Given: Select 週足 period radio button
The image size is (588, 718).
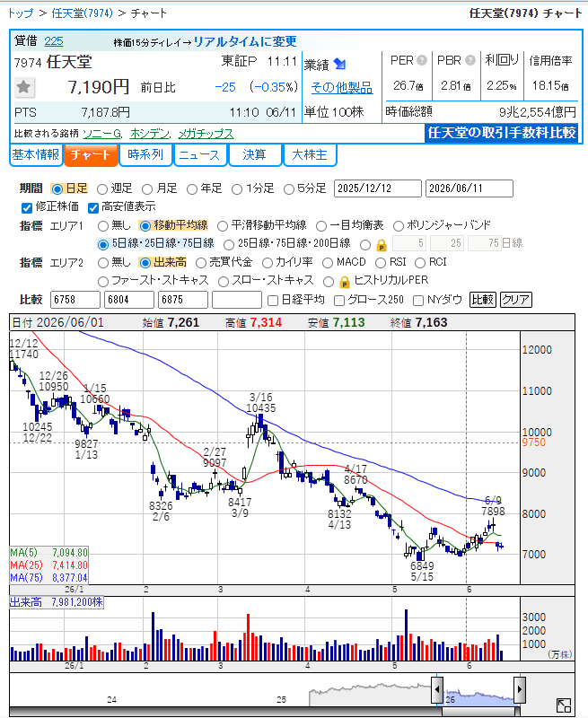Looking at the screenshot, I should pos(102,189).
